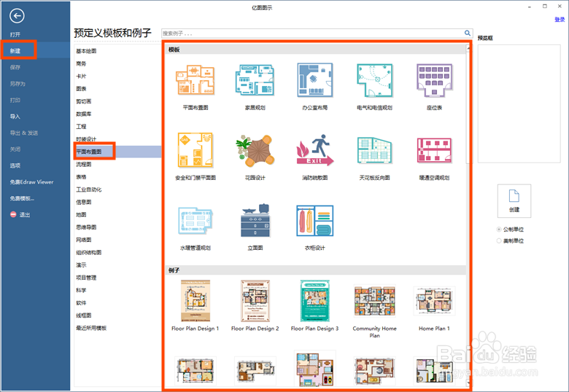Select the 最近所用模板 category

(91, 328)
